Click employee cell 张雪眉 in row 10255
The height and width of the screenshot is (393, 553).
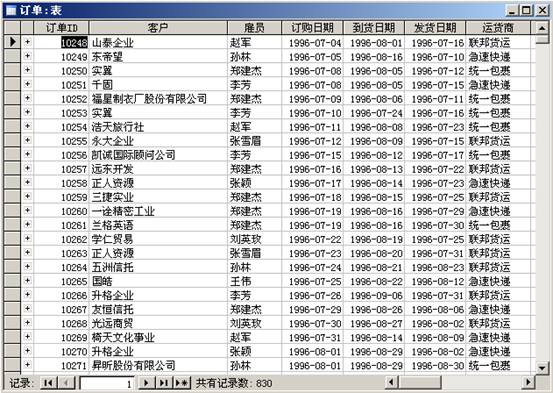coord(255,140)
